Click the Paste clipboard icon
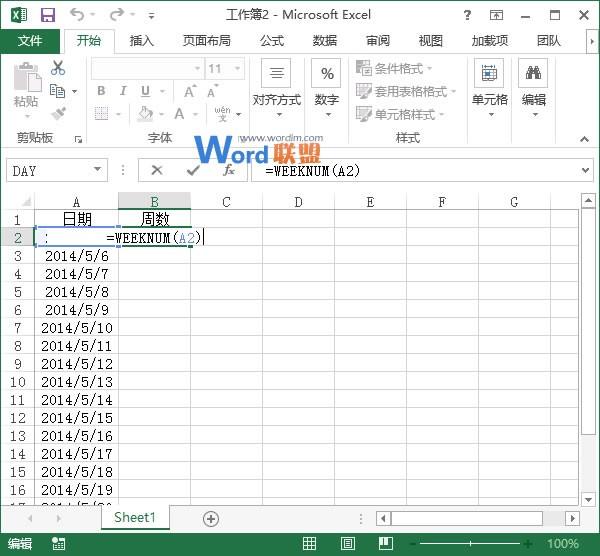Screen dimensions: 600x556 pyautogui.click(x=27, y=77)
